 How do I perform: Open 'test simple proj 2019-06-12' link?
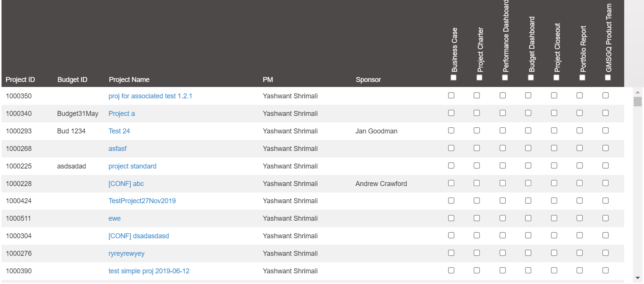[x=149, y=271]
